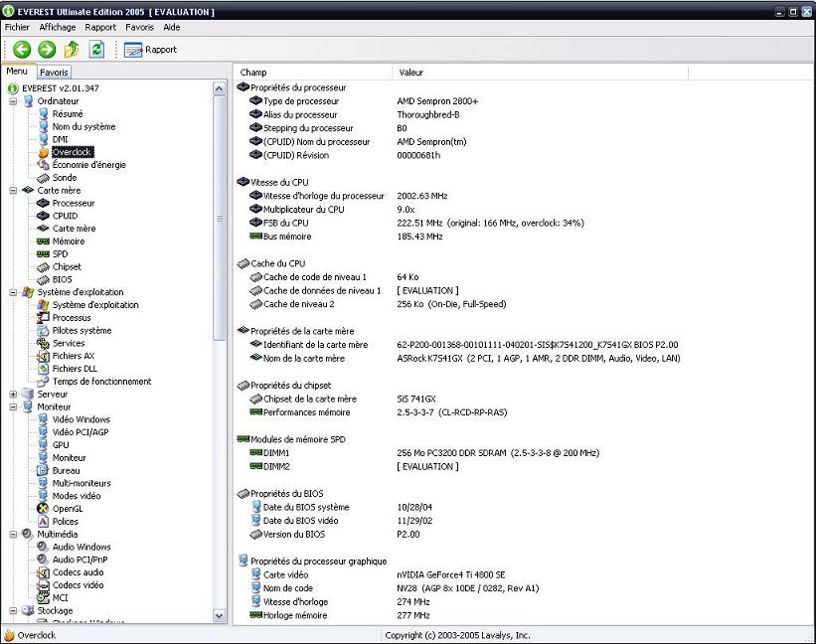Select Pilotes système in the tree

[x=82, y=331]
